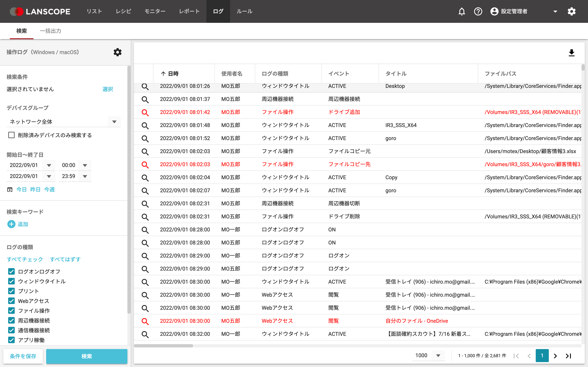Screen dimensions: 588x367
Task: Uncheck the Webアクセス log type
Action: coord(11,301)
